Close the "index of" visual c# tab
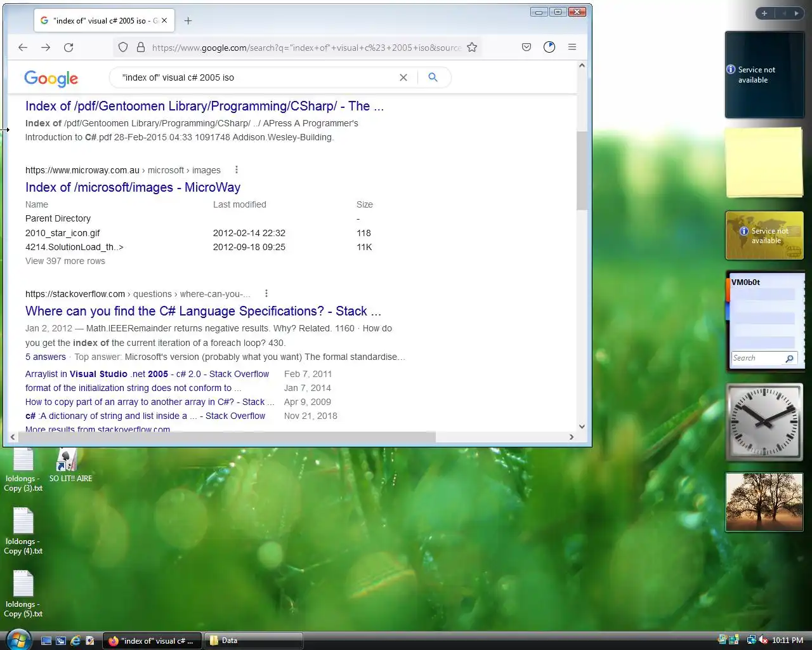812x650 pixels. [x=164, y=20]
